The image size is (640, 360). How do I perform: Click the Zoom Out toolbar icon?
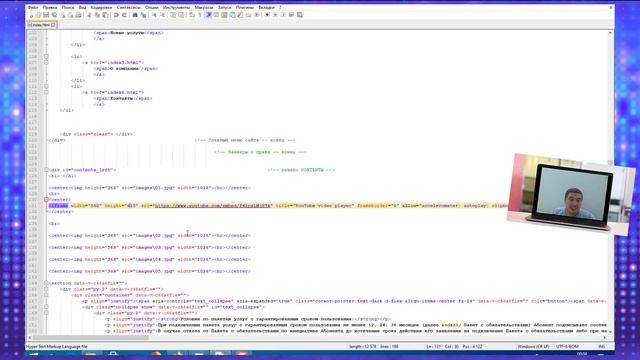click(162, 15)
